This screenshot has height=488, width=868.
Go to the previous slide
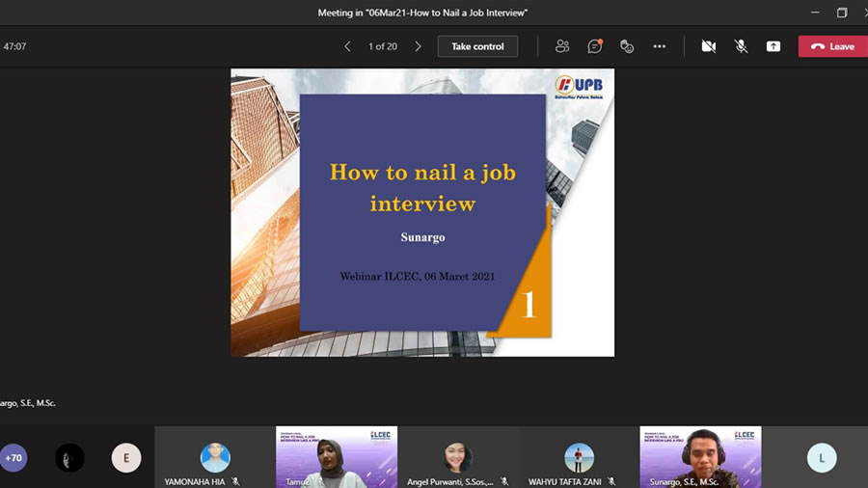[x=348, y=46]
